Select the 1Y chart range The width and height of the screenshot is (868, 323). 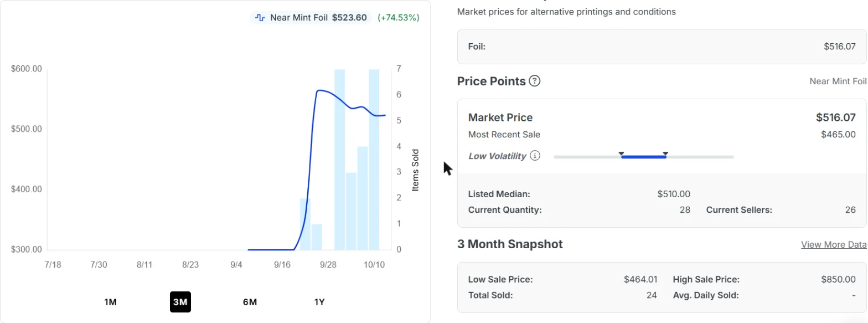319,302
